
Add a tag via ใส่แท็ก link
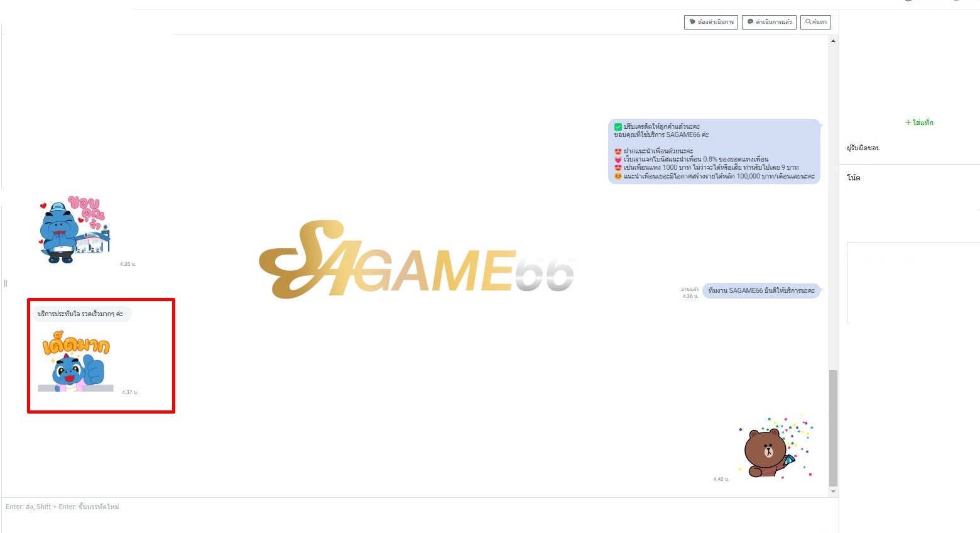pyautogui.click(x=923, y=123)
